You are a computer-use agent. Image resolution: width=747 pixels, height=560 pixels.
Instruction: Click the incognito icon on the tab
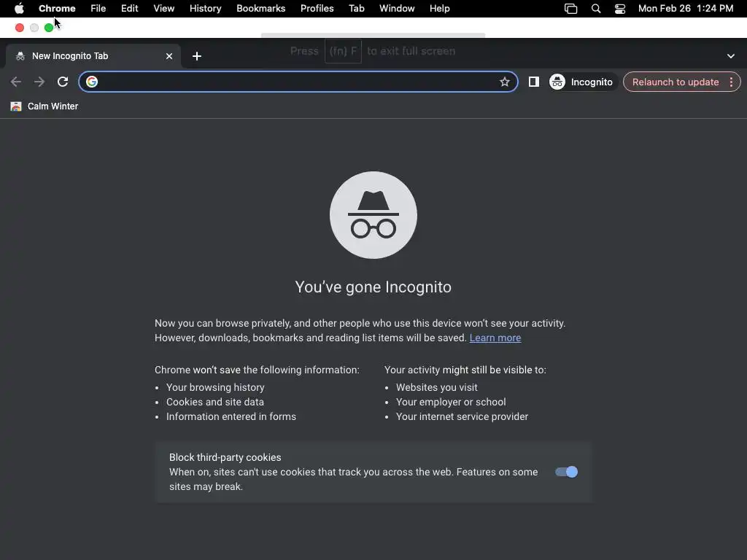pyautogui.click(x=20, y=56)
